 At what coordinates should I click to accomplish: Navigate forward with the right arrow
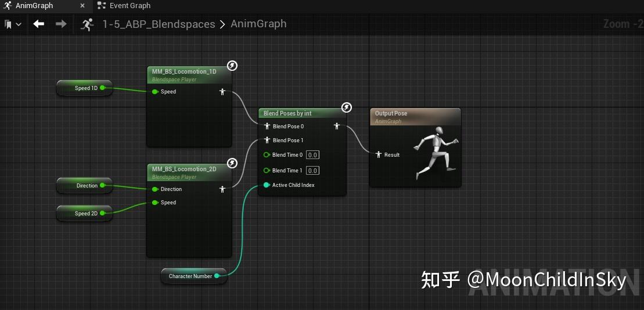pos(61,24)
